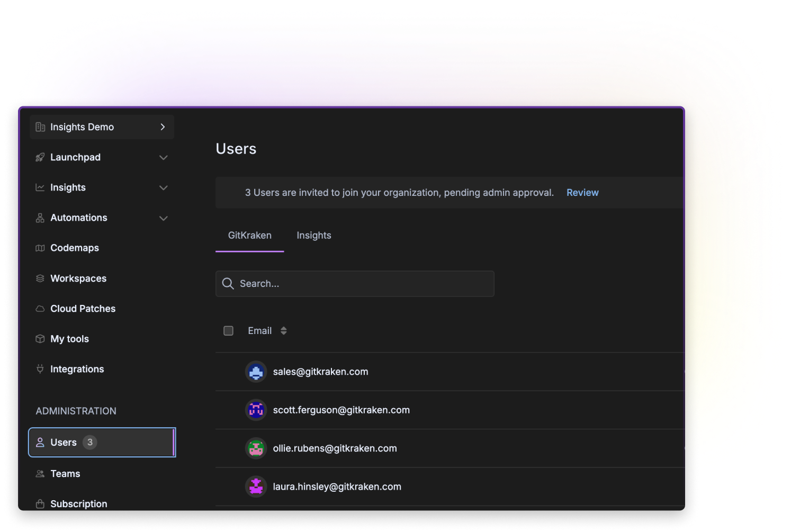Viewport: 791px width, 532px height.
Task: Click the pending admin approval banner text
Action: (x=399, y=193)
